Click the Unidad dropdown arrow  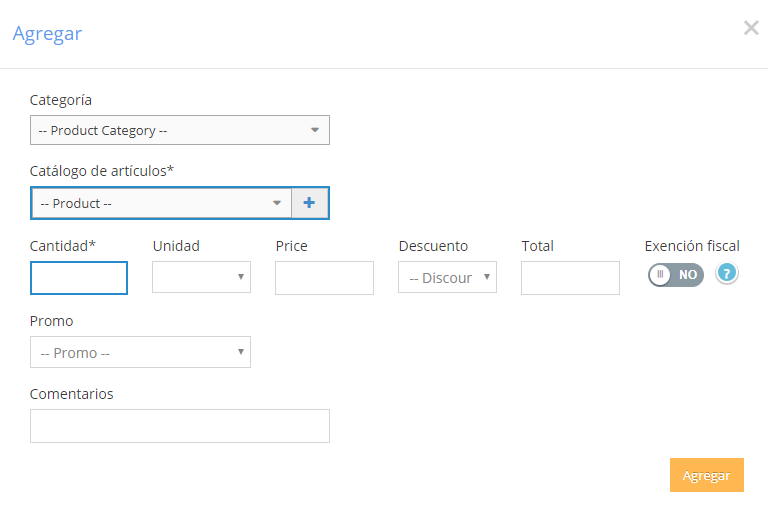click(240, 277)
